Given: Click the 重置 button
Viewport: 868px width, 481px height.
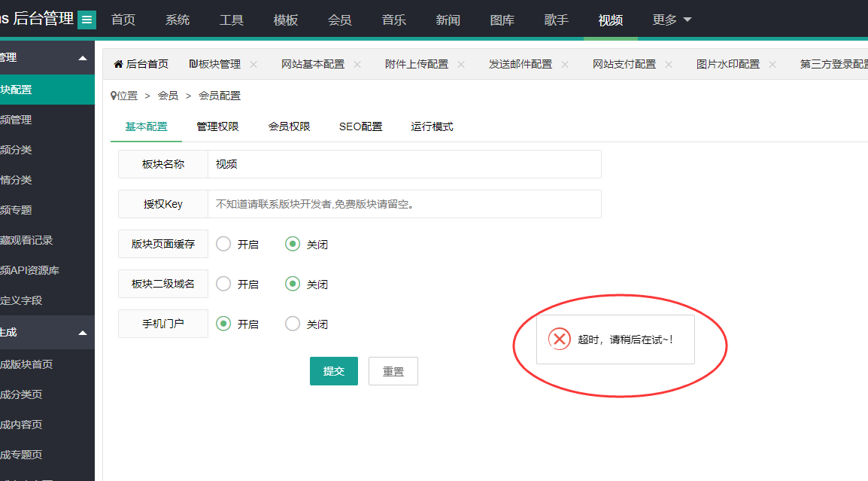Looking at the screenshot, I should click(x=393, y=371).
